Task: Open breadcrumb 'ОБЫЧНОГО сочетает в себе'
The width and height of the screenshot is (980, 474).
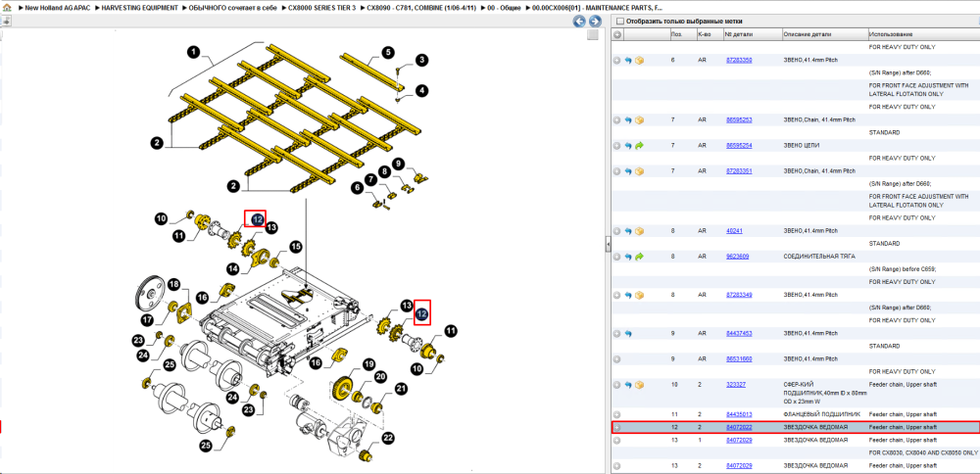Action: pos(232,8)
